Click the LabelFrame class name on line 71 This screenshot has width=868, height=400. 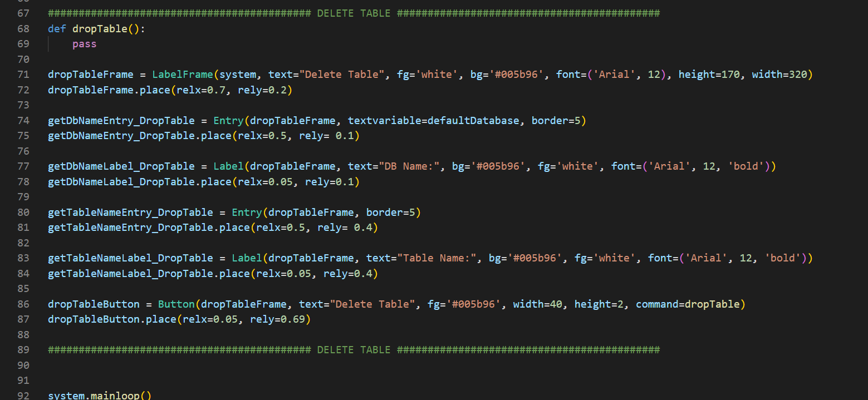[x=183, y=75]
